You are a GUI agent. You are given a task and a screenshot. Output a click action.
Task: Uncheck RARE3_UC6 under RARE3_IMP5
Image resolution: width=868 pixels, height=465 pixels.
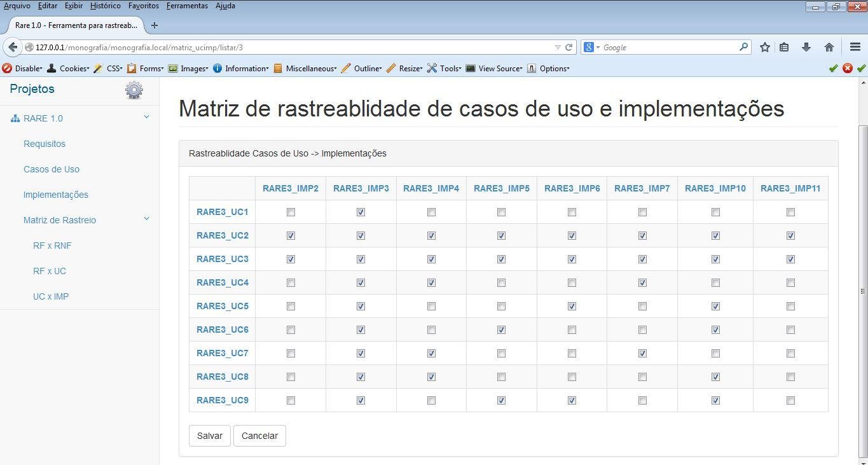click(501, 330)
